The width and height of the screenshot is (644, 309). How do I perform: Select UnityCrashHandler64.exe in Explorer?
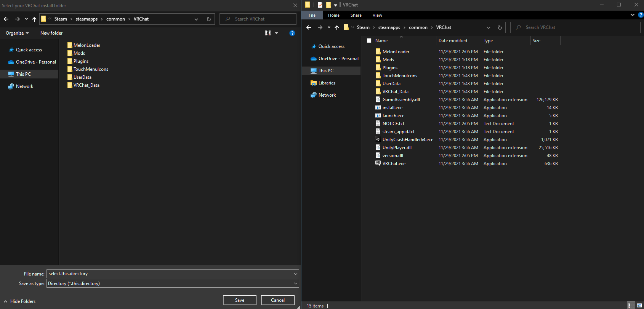(x=408, y=140)
